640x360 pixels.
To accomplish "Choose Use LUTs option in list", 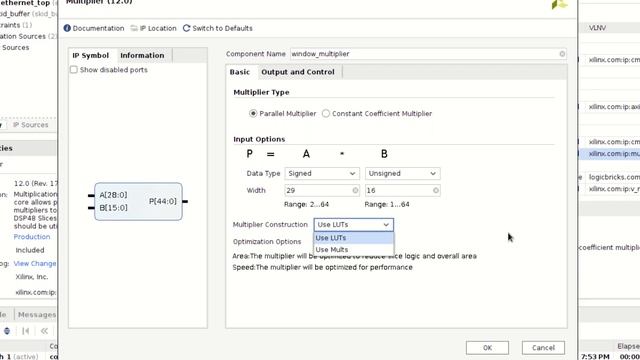I will click(353, 238).
